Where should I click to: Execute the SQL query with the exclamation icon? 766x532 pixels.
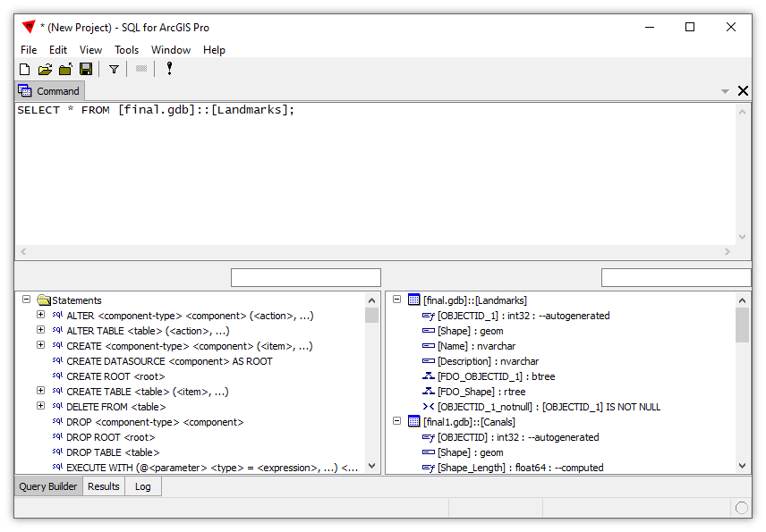point(169,69)
